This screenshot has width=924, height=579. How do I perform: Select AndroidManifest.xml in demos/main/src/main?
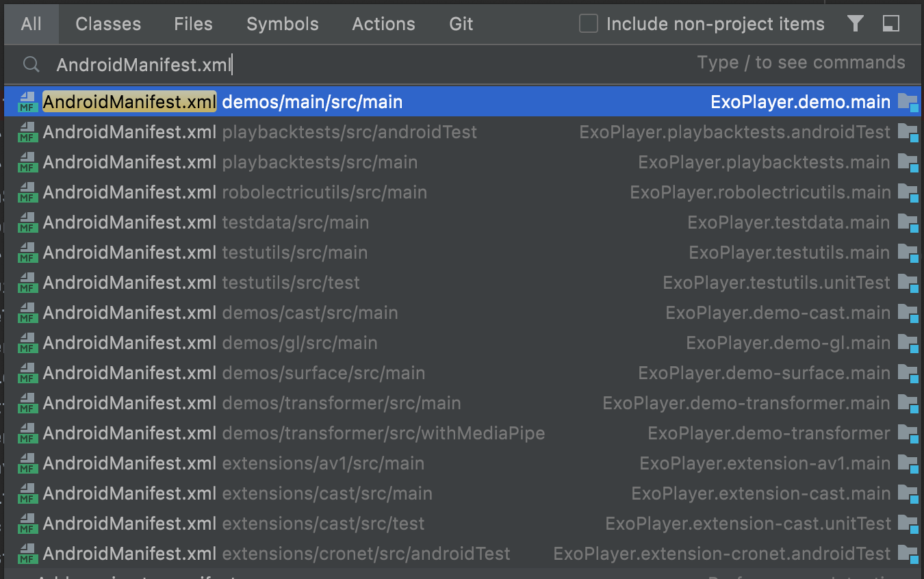click(x=462, y=102)
